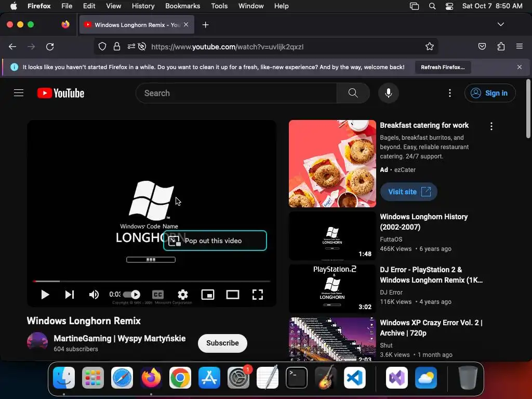The width and height of the screenshot is (532, 399).
Task: Open tracking protection shield icon
Action: 102,46
